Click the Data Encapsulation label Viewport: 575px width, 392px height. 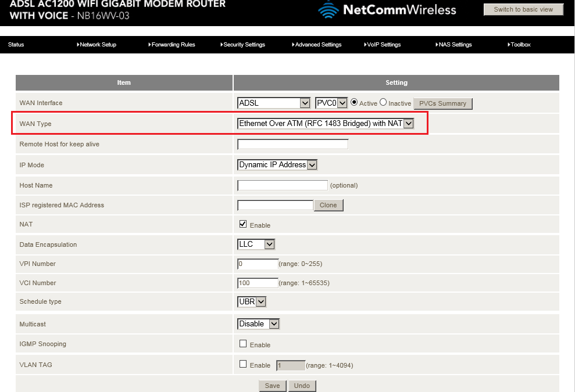[48, 244]
